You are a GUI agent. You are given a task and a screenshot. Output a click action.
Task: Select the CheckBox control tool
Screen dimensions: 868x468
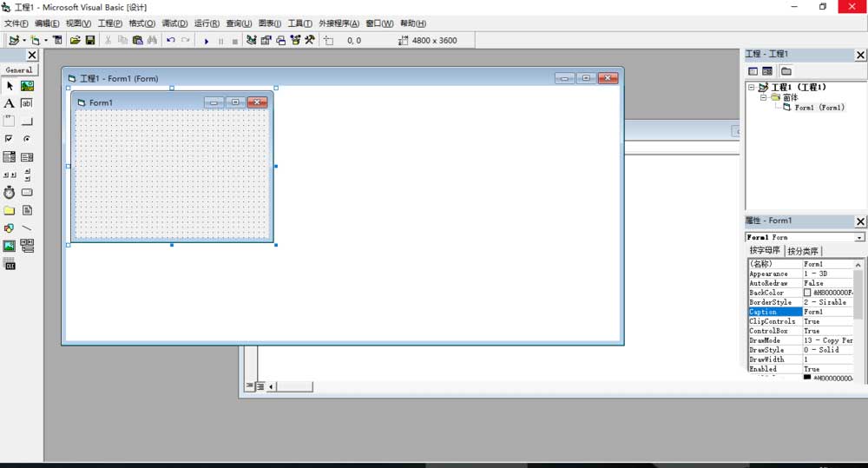10,139
